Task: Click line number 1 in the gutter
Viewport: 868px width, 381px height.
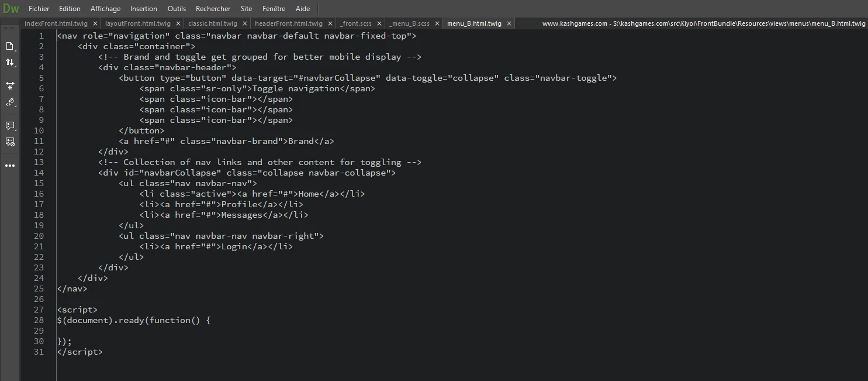Action: tap(41, 36)
